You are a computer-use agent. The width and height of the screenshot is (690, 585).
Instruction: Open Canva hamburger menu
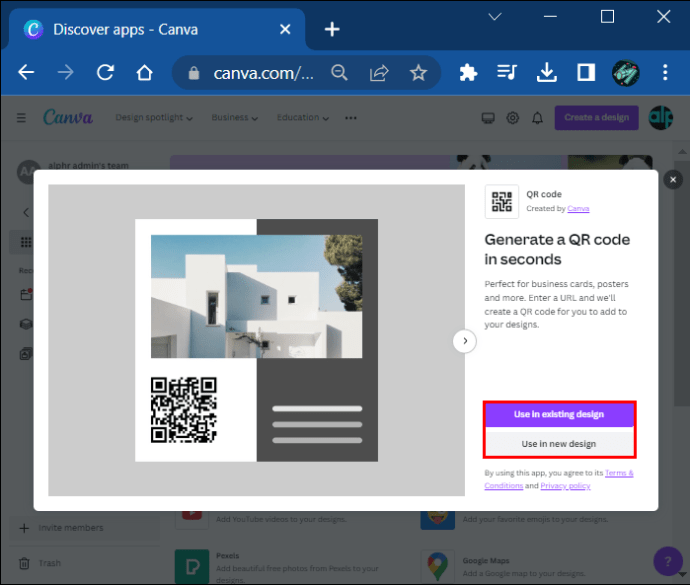[x=21, y=118]
